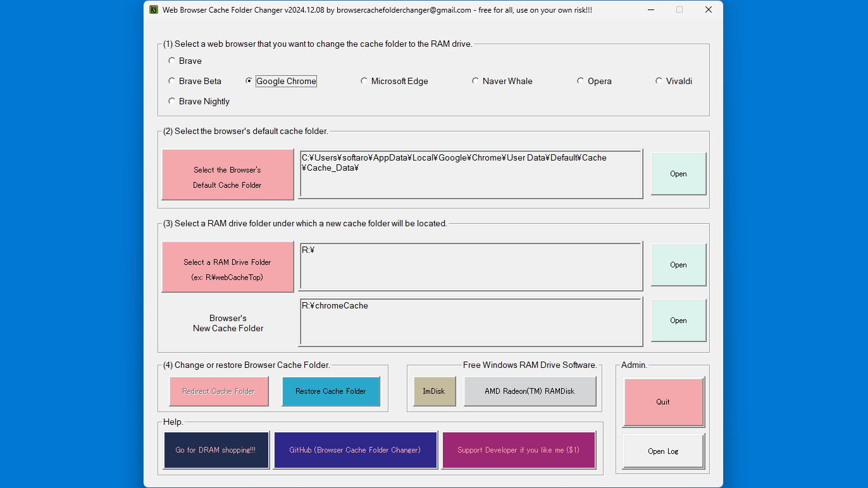This screenshot has width=868, height=488.
Task: Click the Quit button
Action: tap(663, 402)
